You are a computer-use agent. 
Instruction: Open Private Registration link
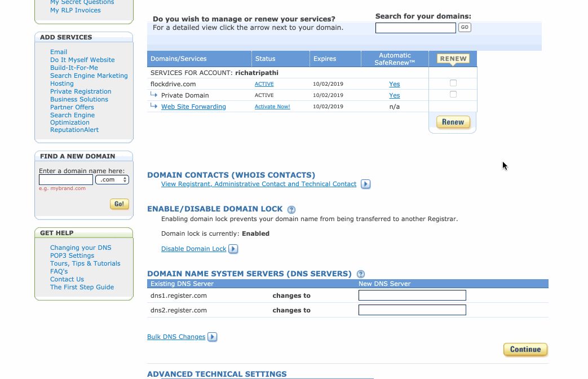pyautogui.click(x=81, y=91)
